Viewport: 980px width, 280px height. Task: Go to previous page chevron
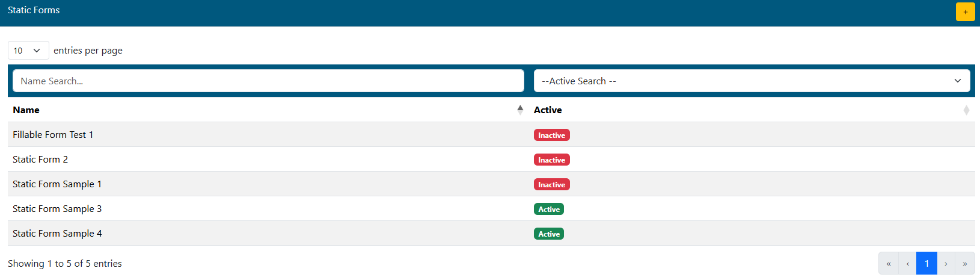(907, 264)
